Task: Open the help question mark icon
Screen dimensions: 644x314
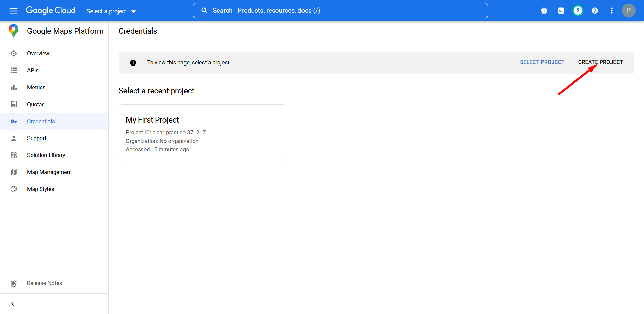Action: (595, 11)
